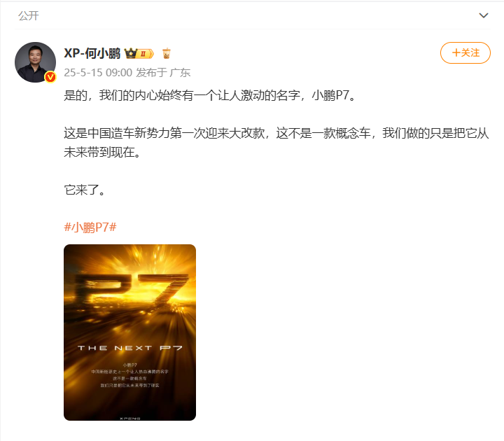The height and width of the screenshot is (441, 504).
Task: Open XP-何小鹏's profile avatar
Action: [36, 62]
